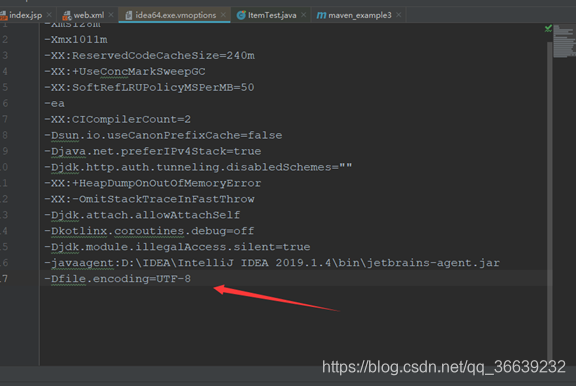Click the Maven 'm' icon
Image resolution: width=576 pixels, height=386 pixels.
coord(321,15)
